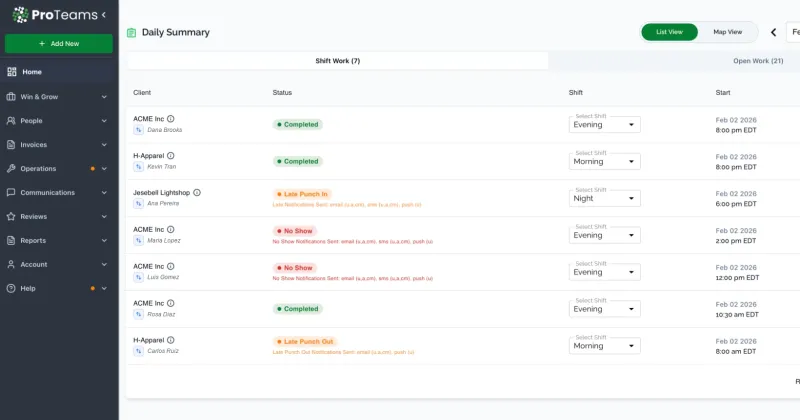Open info icon for ACME Inc Rosa Diaz
The image size is (800, 420).
[170, 303]
